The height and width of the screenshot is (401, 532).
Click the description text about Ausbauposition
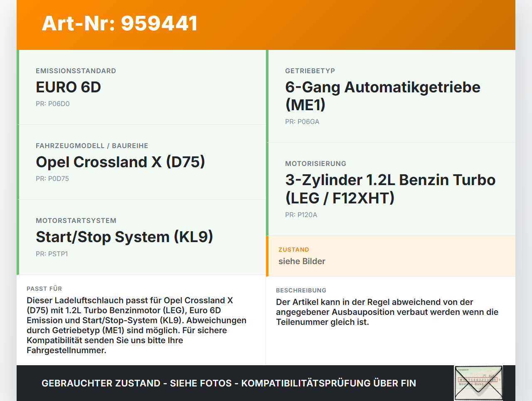pyautogui.click(x=387, y=312)
